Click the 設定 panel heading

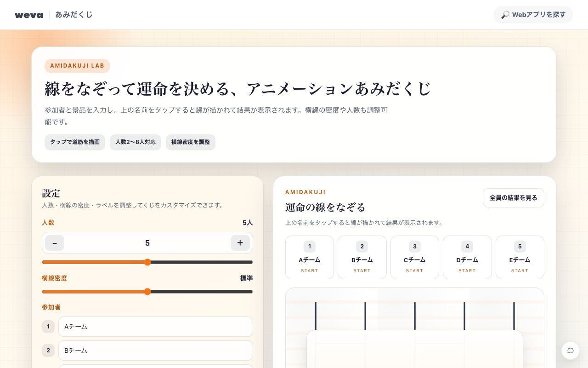pos(51,193)
